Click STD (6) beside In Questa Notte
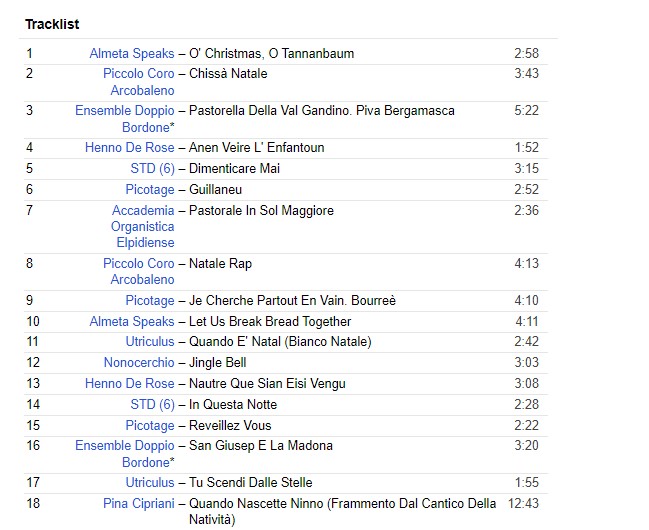The height and width of the screenshot is (530, 649). [x=152, y=405]
